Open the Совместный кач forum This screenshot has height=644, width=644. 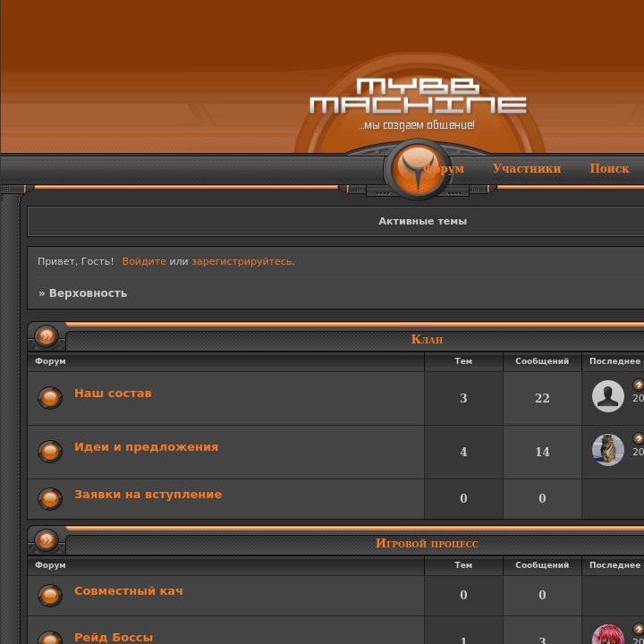[x=129, y=591]
